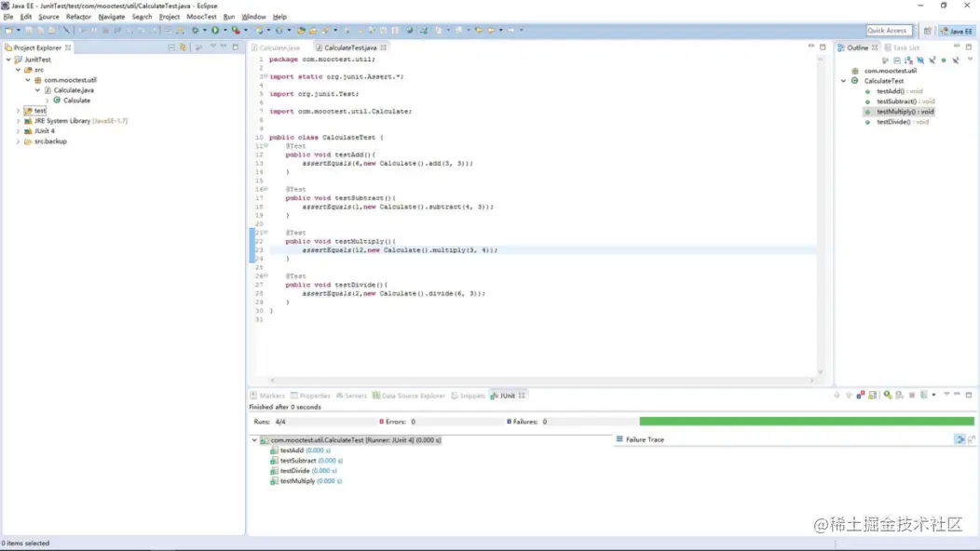980x551 pixels.
Task: Select Java EE perspective button
Action: coord(957,31)
